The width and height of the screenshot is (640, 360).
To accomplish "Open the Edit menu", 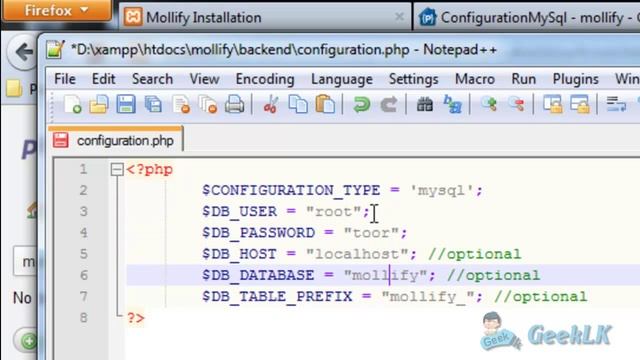I will tap(103, 79).
